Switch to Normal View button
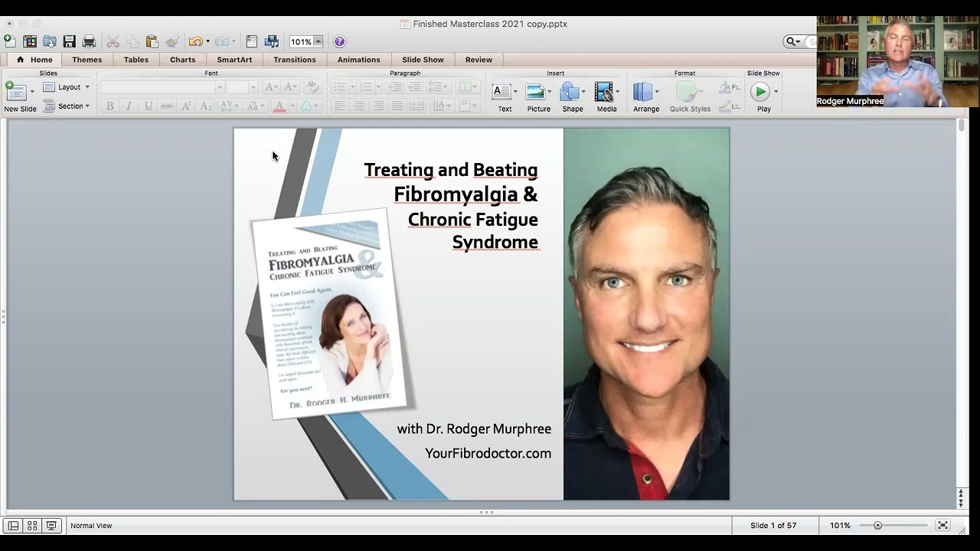980x551 pixels. (x=13, y=526)
